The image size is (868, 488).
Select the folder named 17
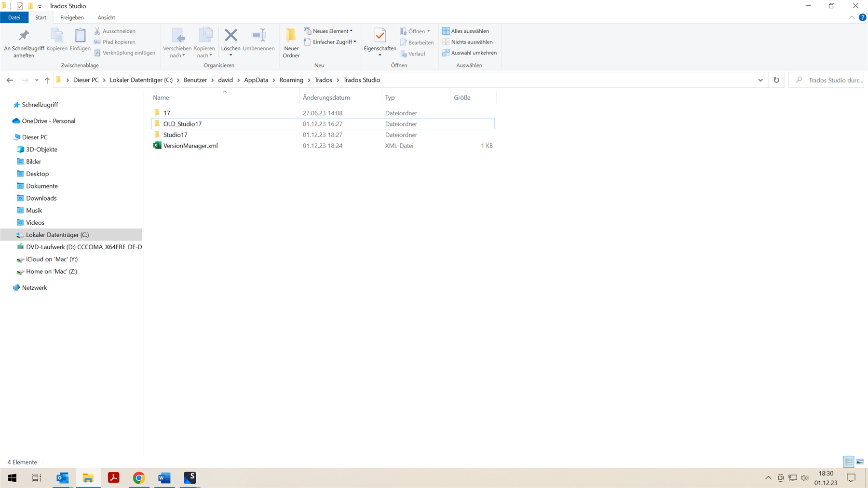click(323, 113)
